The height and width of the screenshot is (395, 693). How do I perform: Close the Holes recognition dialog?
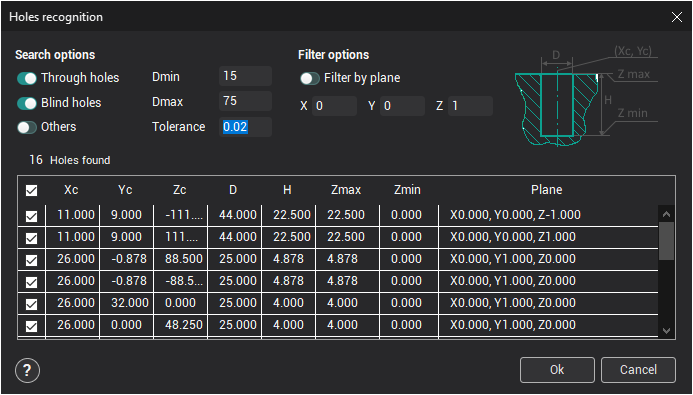click(677, 17)
